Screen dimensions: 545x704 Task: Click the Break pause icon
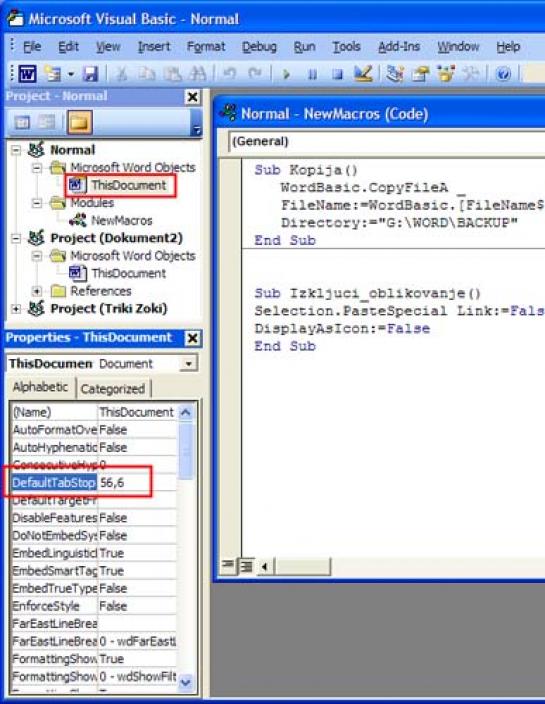tap(312, 74)
